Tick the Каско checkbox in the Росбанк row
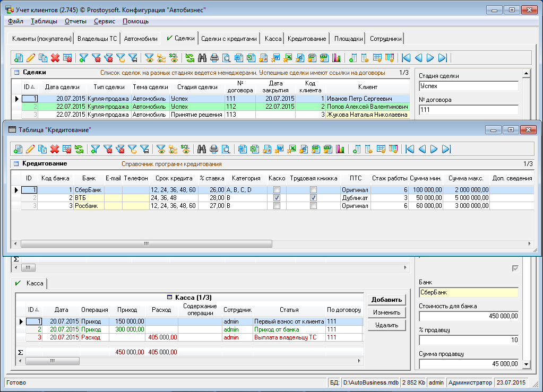Image resolution: width=543 pixels, height=392 pixels. pyautogui.click(x=277, y=206)
